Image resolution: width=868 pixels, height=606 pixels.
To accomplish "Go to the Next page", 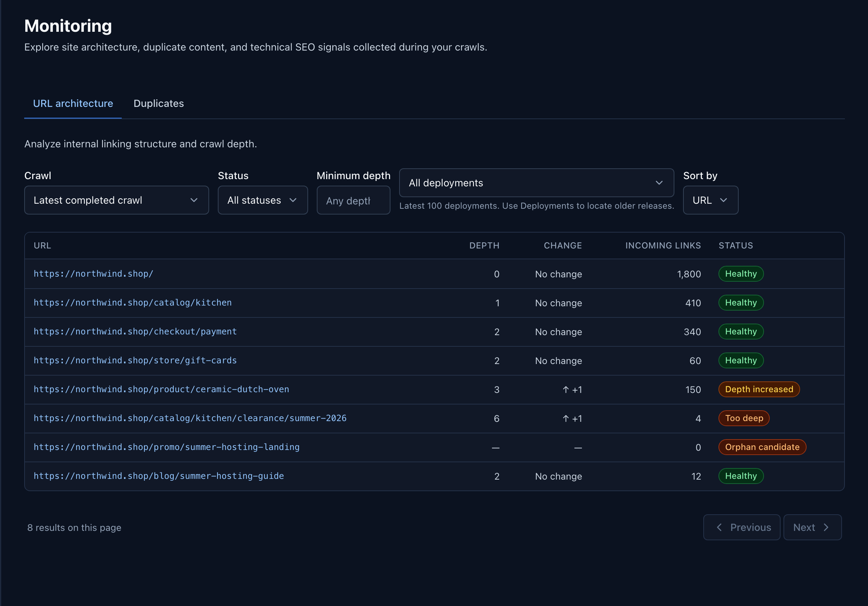I will point(812,527).
